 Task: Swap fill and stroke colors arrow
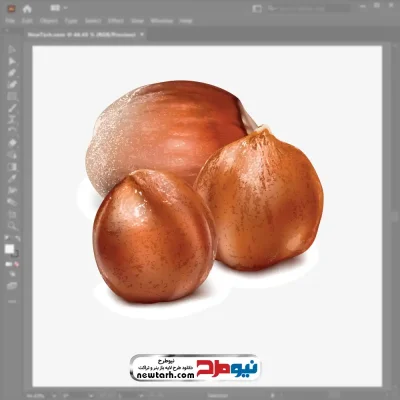point(17,238)
